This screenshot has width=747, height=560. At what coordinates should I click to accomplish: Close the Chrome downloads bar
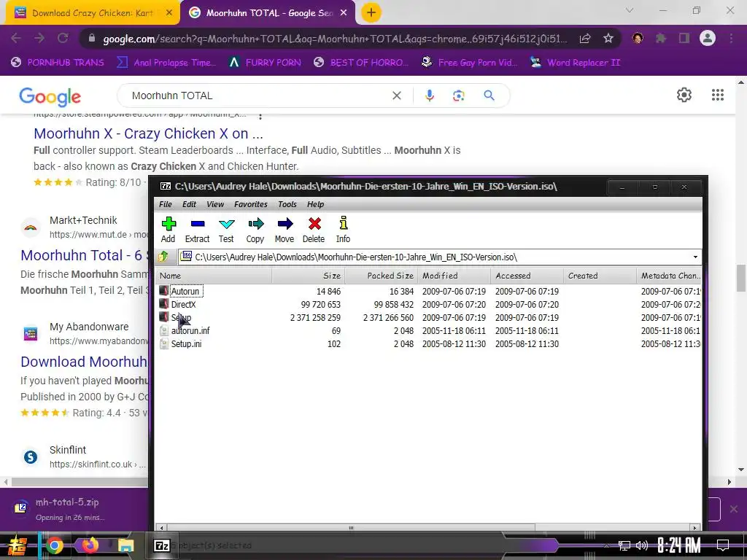point(734,509)
